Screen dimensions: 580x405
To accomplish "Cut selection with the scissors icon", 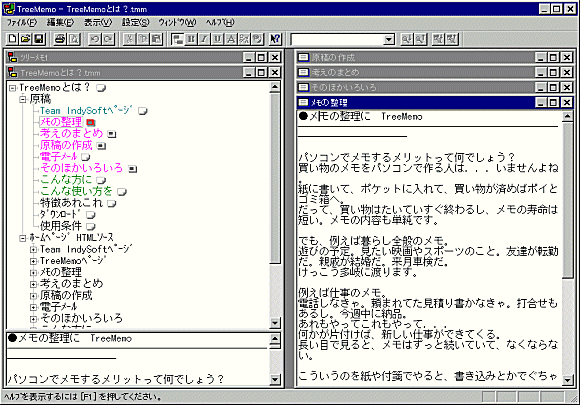I will pos(129,39).
